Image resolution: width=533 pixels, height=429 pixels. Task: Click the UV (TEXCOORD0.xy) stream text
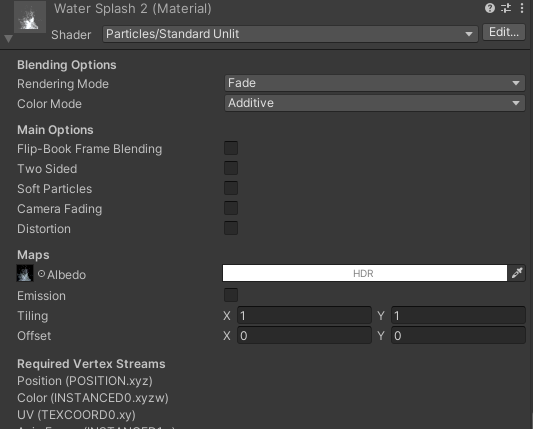click(76, 415)
